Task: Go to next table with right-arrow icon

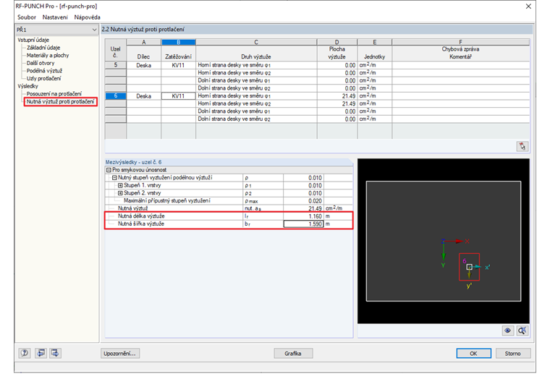Action: (56, 353)
